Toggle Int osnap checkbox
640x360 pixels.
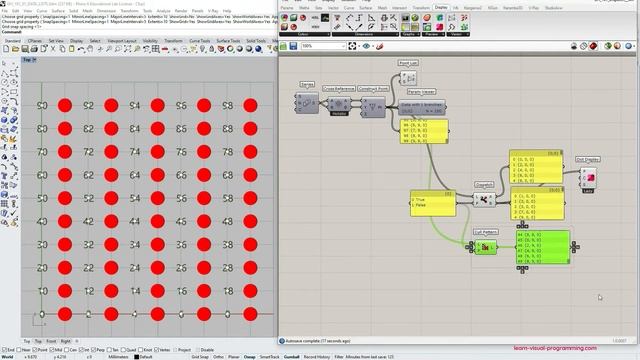[81, 350]
